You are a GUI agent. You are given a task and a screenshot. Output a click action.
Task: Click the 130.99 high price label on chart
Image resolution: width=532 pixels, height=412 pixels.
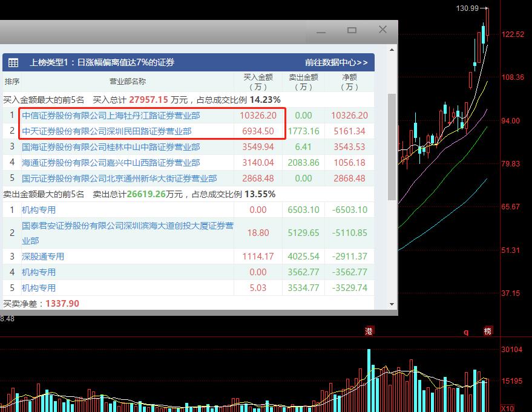(x=467, y=8)
